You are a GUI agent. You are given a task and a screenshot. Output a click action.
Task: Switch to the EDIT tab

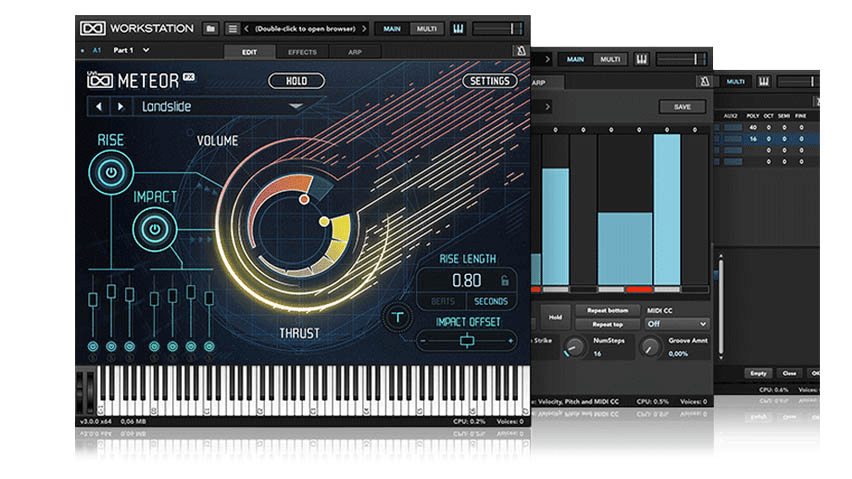[x=249, y=52]
